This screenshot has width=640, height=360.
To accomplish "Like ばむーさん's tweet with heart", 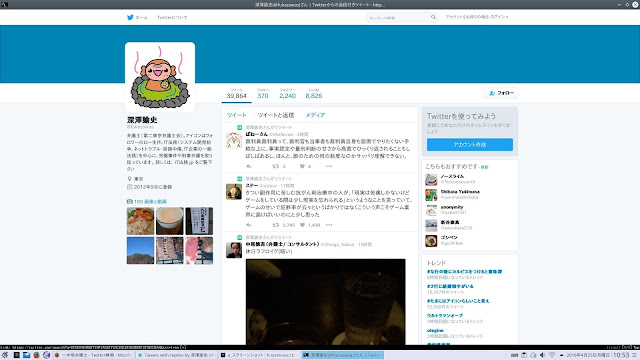I will click(302, 166).
